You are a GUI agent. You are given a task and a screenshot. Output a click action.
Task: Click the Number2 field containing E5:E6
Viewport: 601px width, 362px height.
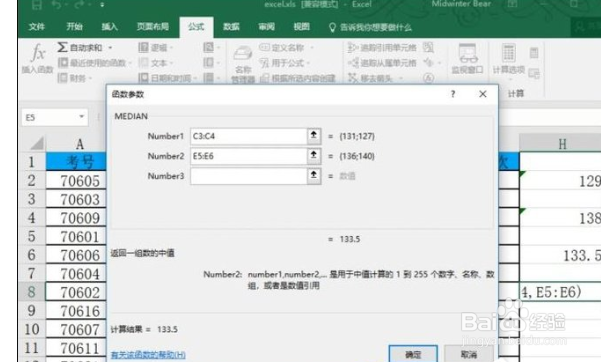click(249, 156)
